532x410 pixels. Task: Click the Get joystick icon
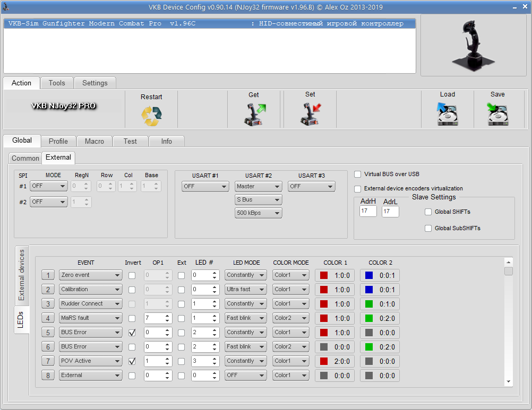(254, 115)
